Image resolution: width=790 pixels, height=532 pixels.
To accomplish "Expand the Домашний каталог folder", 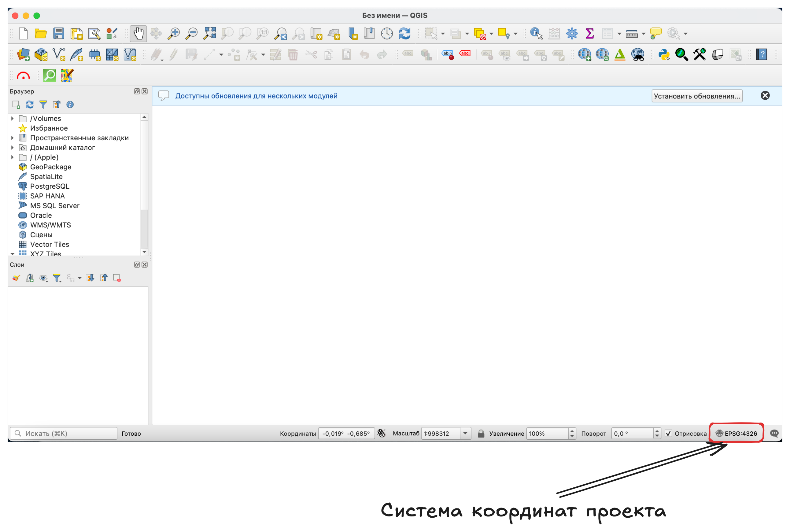I will coord(13,148).
